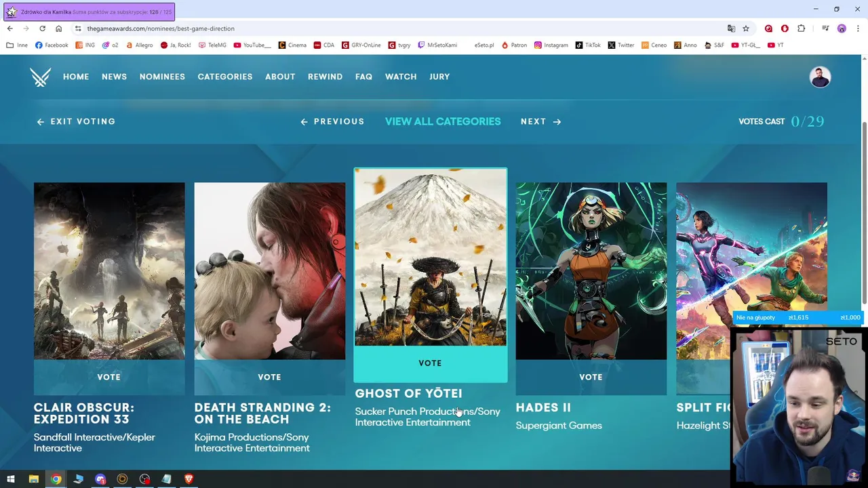868x488 pixels.
Task: Click the page vertical scrollbar
Action: click(x=864, y=213)
